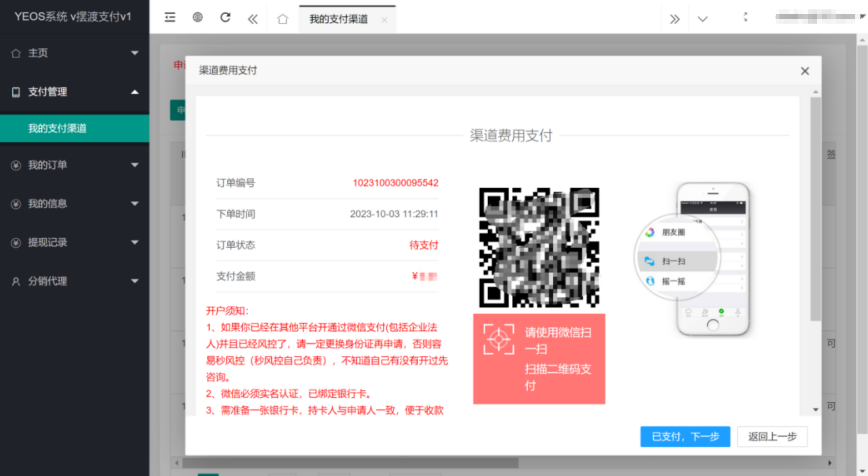Switch to 我的支付渠道 tab

tap(339, 19)
